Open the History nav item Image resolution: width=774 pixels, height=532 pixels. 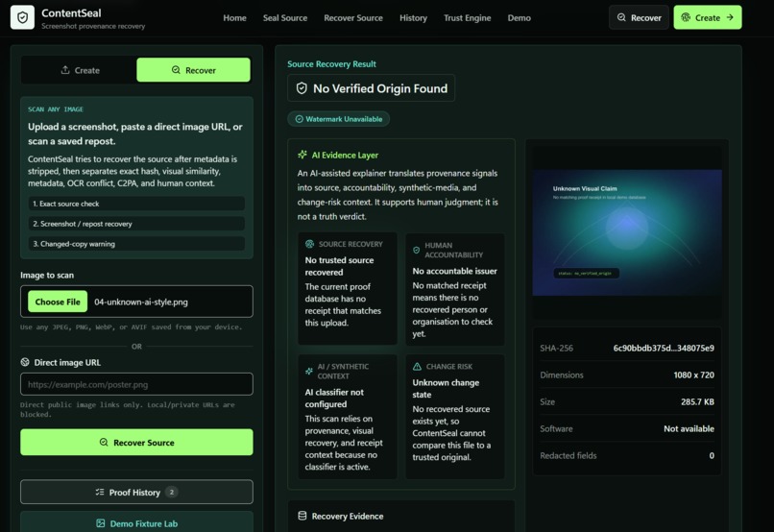[413, 18]
